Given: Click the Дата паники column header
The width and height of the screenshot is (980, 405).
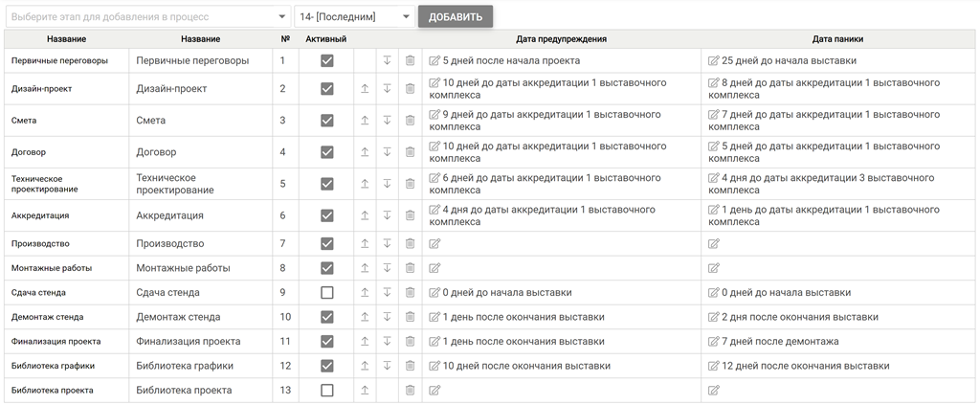Looking at the screenshot, I should pos(837,39).
